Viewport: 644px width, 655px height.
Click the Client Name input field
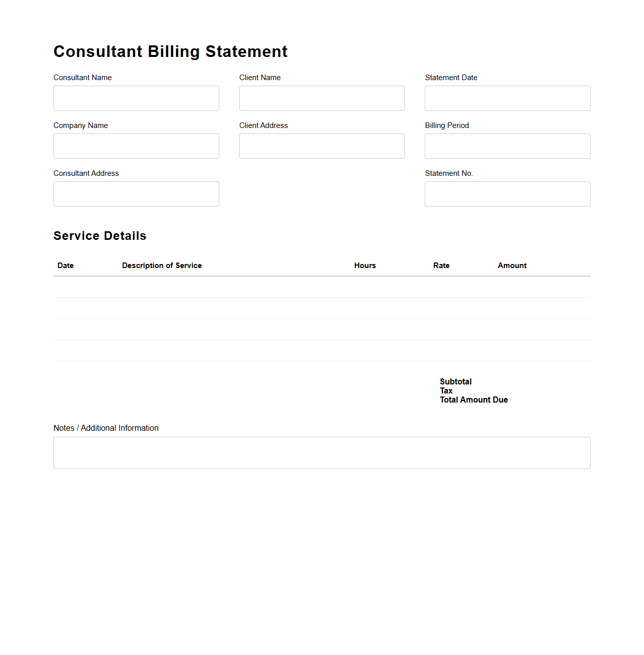coord(321,98)
